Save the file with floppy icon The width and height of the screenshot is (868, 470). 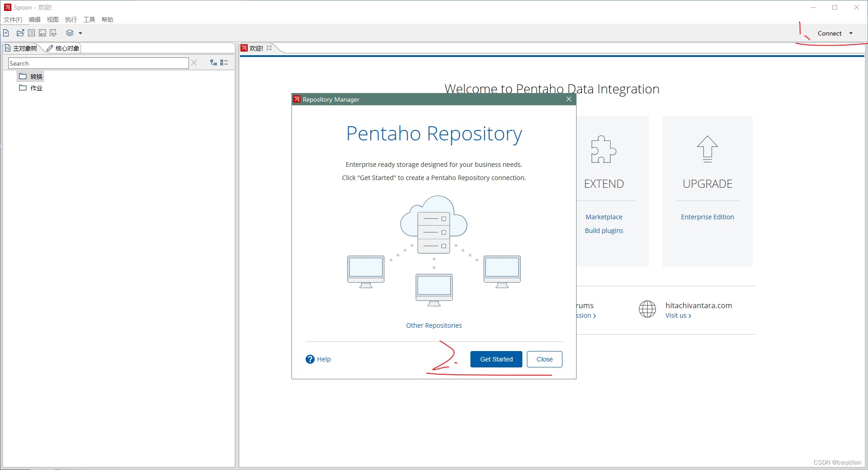pyautogui.click(x=42, y=33)
